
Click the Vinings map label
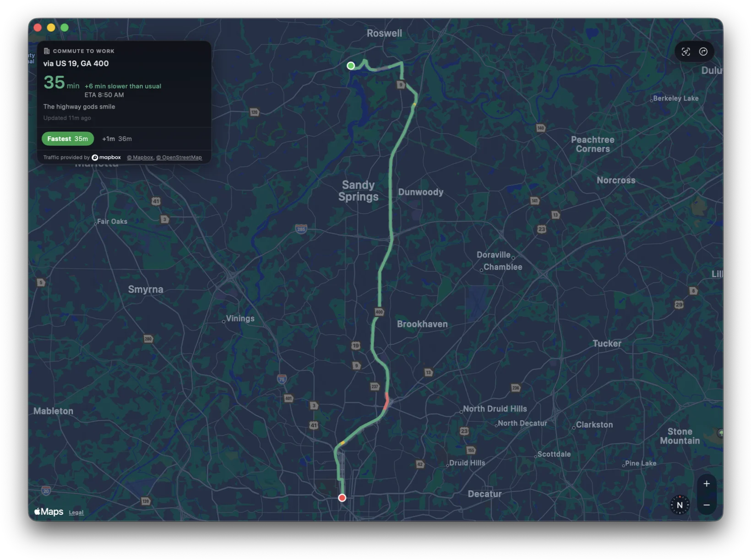(240, 319)
